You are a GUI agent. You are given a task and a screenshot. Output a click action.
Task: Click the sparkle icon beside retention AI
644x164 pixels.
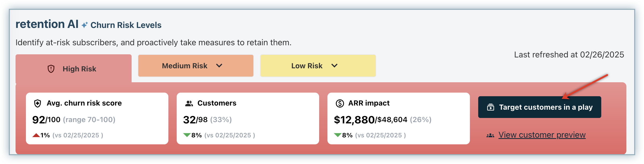(x=85, y=25)
